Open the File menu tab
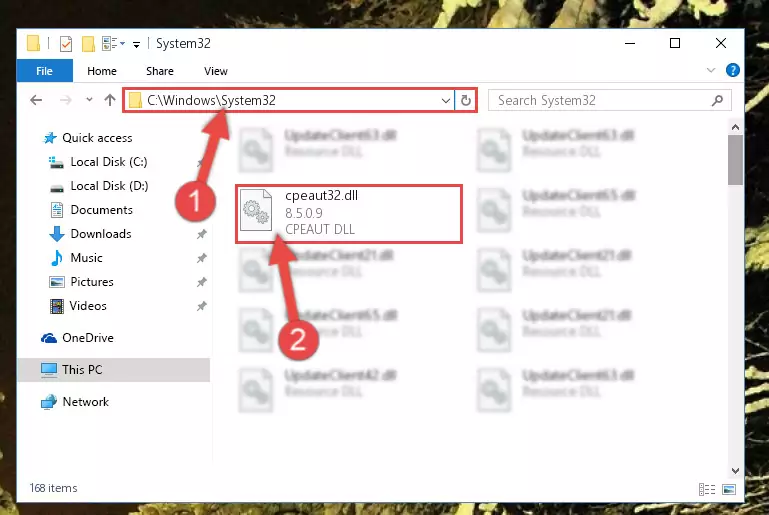Viewport: 769px width, 515px height. (45, 71)
